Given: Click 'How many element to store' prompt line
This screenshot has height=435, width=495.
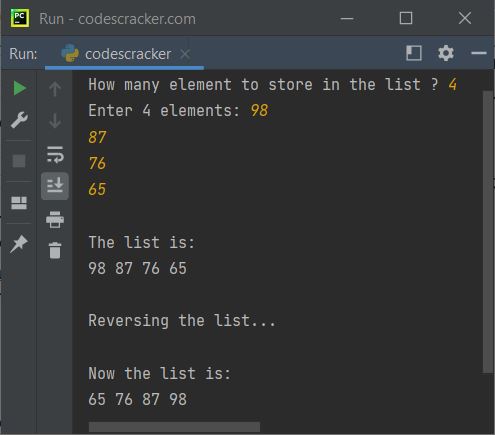Looking at the screenshot, I should tap(272, 85).
